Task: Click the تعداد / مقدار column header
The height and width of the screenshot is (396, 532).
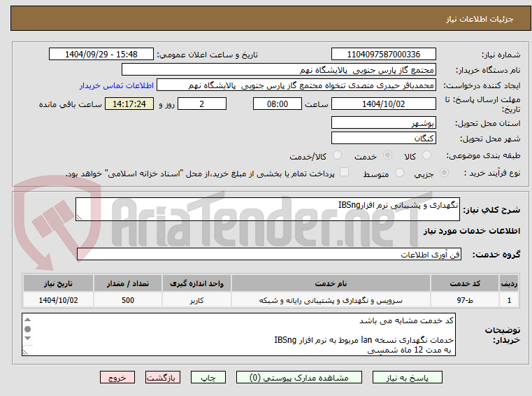Action: [128, 283]
